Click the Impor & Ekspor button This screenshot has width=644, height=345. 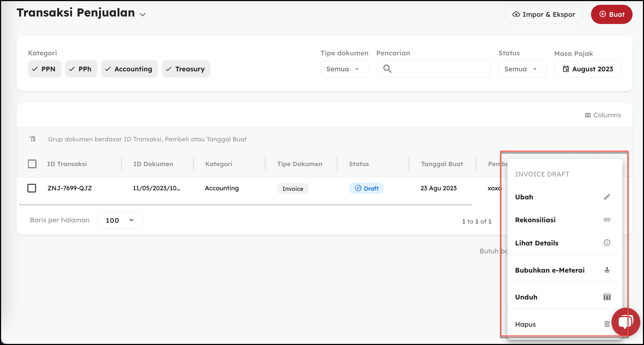click(543, 14)
